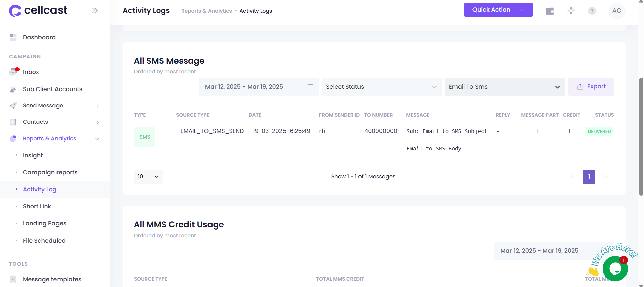Screen dimensions: 644x287
Task: Click the 'Email to SMS Body' message text
Action: (434, 148)
